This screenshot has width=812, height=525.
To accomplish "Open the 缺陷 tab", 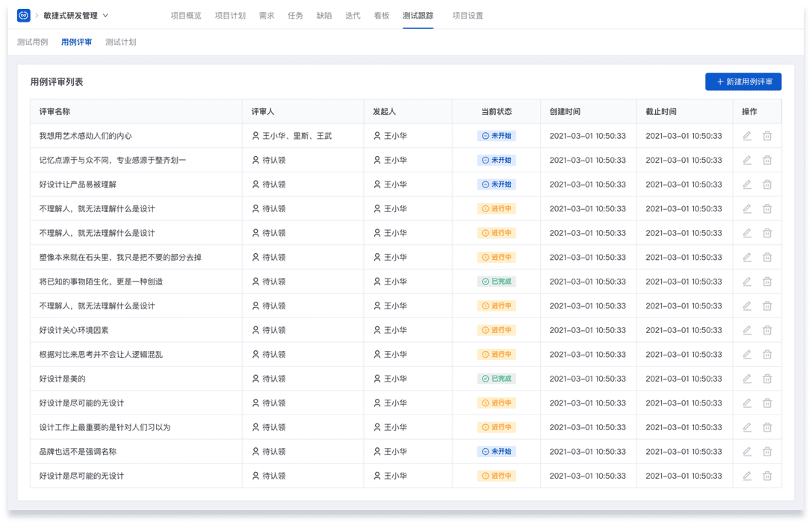I will [x=324, y=16].
